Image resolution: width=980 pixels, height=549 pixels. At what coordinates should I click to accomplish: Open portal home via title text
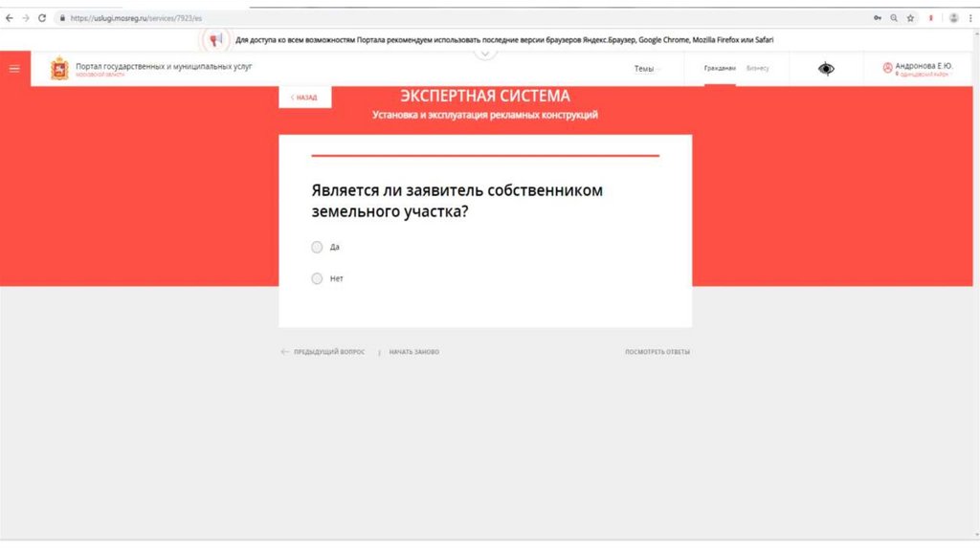164,66
